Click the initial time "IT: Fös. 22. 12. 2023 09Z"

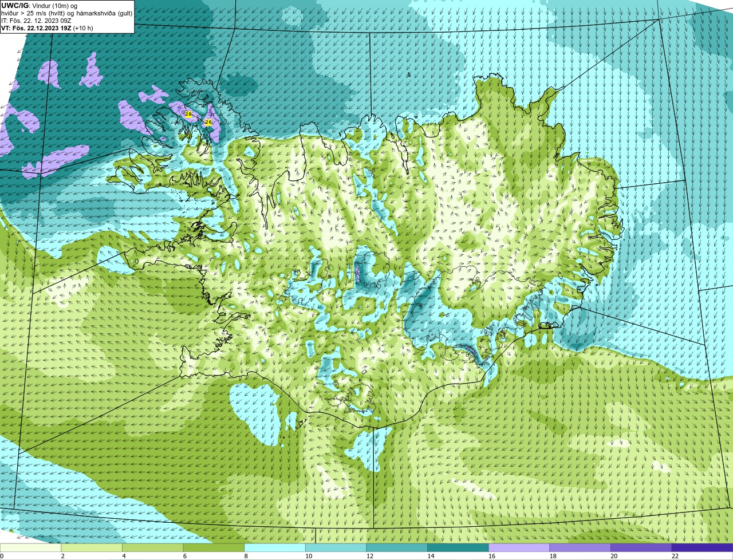[x=36, y=20]
